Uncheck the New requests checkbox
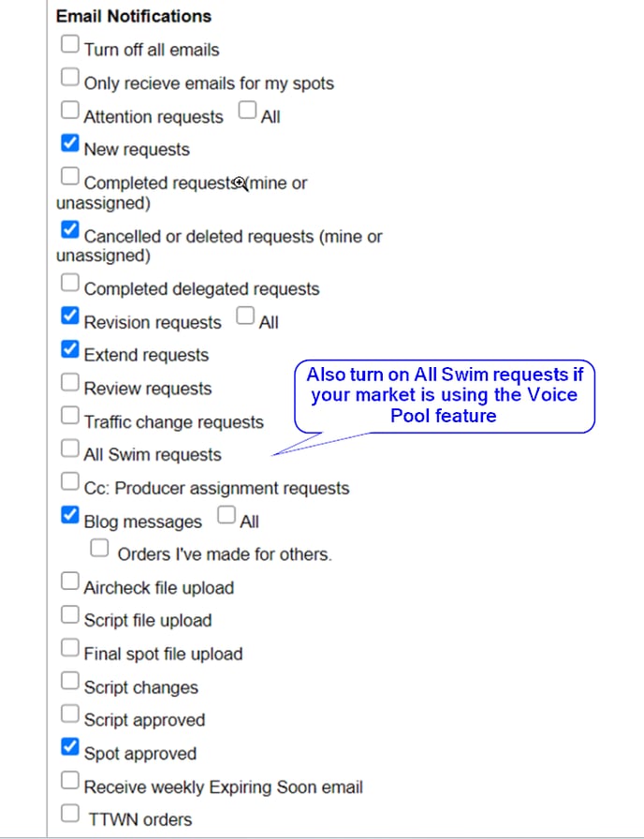Viewport: 644px width, 839px height. (70, 143)
